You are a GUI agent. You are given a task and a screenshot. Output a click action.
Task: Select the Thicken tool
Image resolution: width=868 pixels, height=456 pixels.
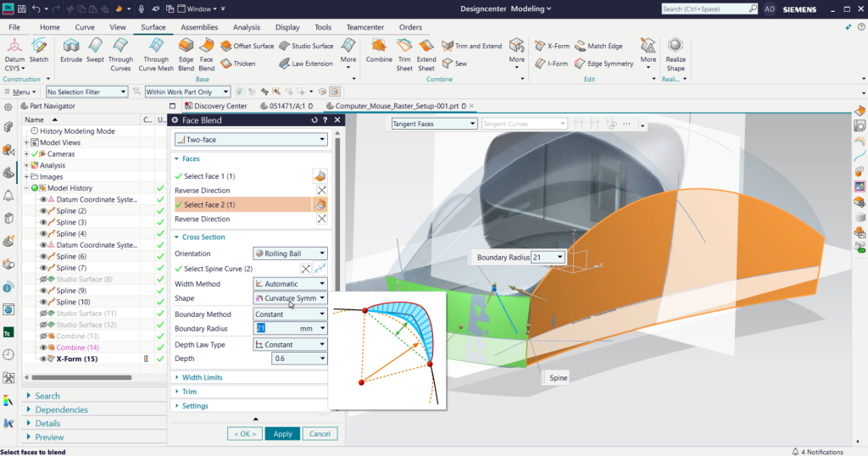point(238,64)
